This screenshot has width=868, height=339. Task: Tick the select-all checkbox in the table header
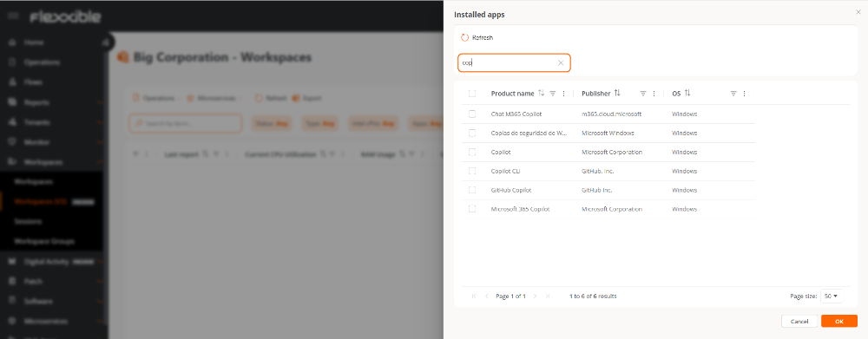point(472,94)
